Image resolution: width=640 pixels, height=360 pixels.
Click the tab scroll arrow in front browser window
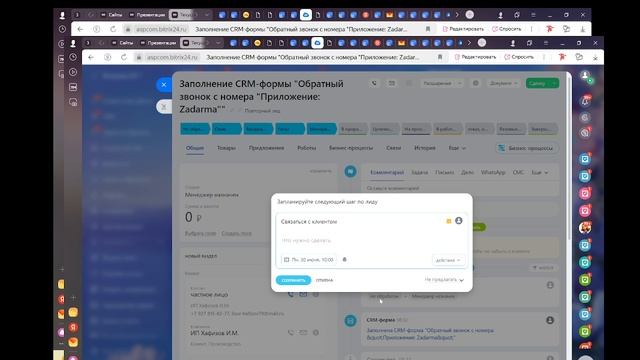[469, 43]
